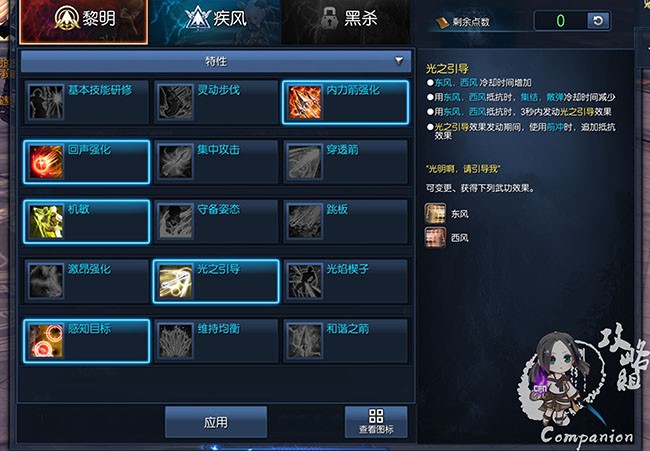The image size is (650, 451).
Task: Select the 和谐之箭 trait tile
Action: point(346,341)
